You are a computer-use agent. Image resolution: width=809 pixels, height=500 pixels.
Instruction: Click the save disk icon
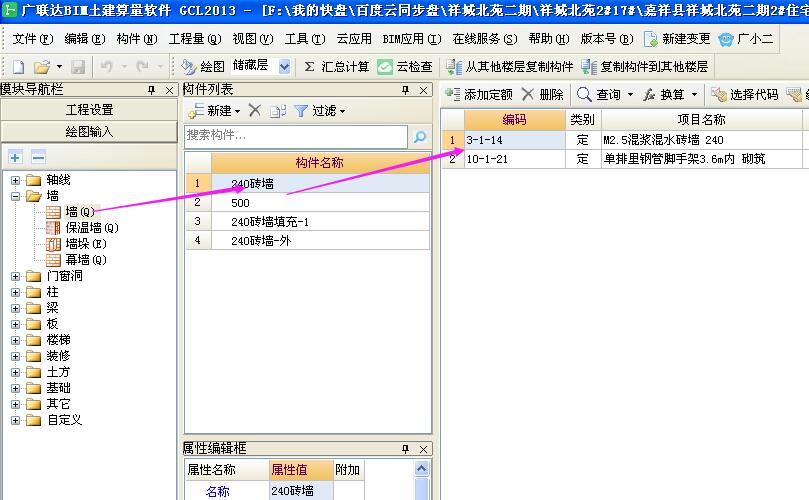(78, 67)
